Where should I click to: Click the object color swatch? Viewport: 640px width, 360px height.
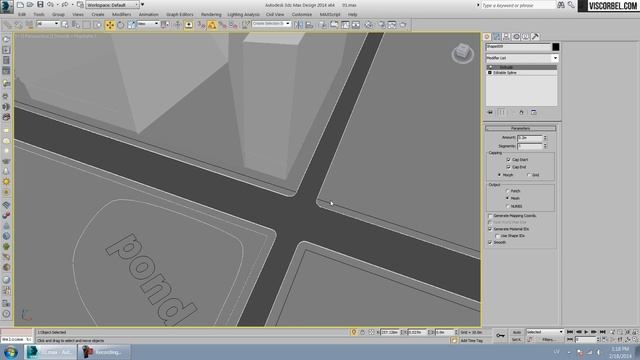[x=556, y=47]
